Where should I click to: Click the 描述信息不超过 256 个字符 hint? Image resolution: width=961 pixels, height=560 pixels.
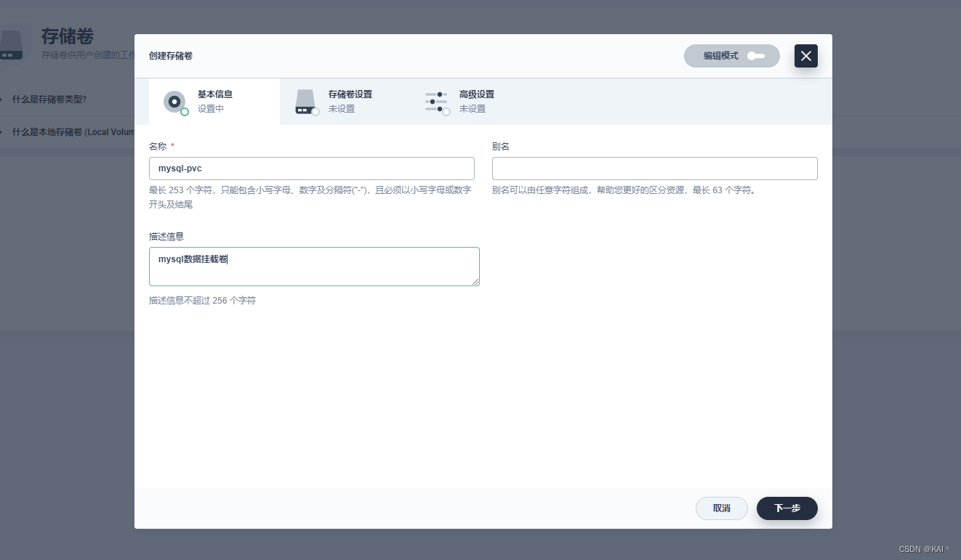click(202, 301)
